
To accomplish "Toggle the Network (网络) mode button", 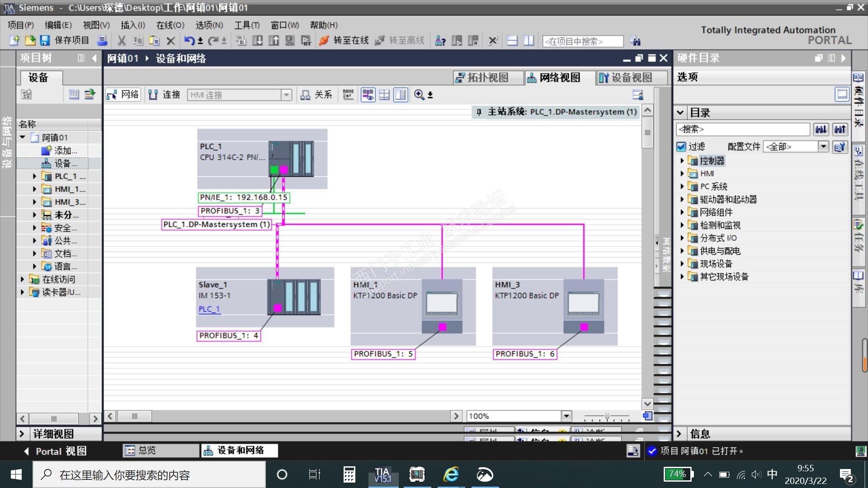I will pyautogui.click(x=123, y=94).
